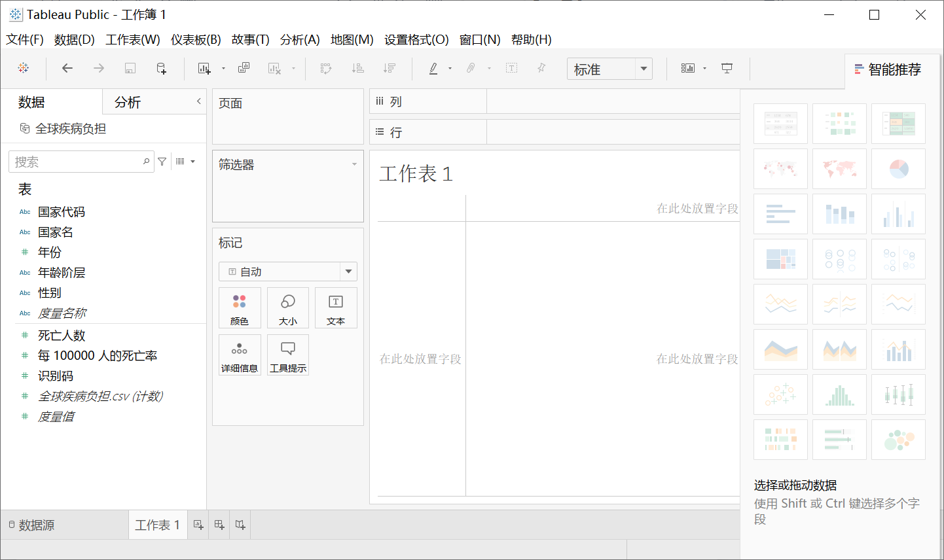Viewport: 944px width, 560px height.
Task: Choose the packed bubbles chart in Show Me
Action: coord(899,440)
